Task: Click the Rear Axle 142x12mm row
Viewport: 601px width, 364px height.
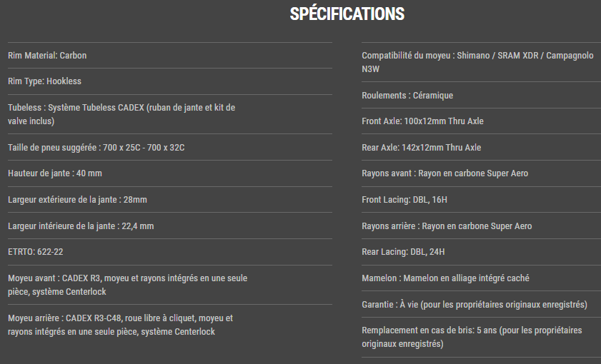Action: point(421,148)
